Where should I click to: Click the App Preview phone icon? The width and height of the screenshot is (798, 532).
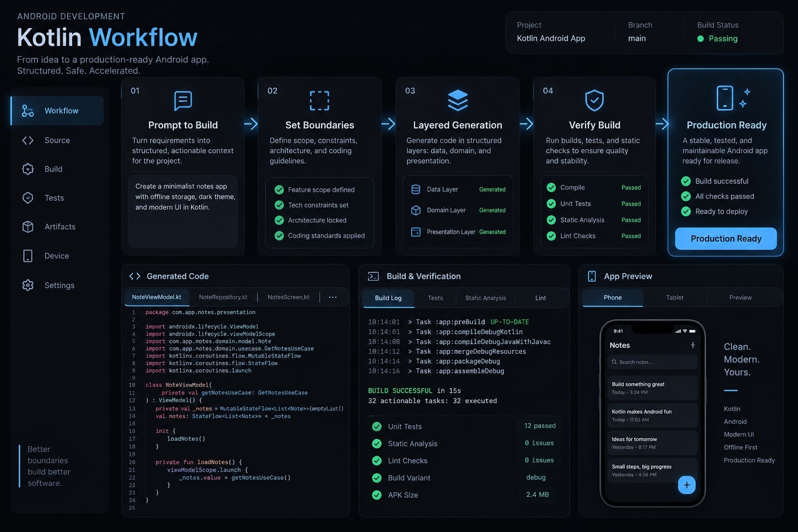tap(592, 276)
